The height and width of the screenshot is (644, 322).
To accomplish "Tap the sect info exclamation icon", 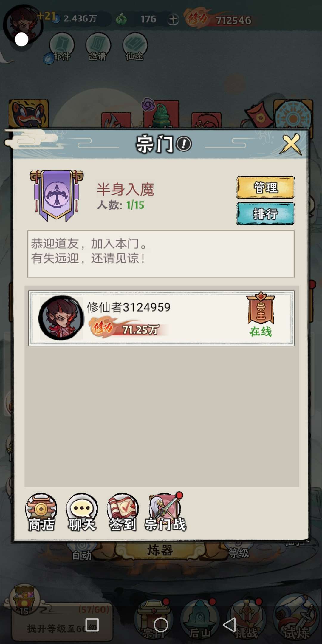I will tap(184, 144).
